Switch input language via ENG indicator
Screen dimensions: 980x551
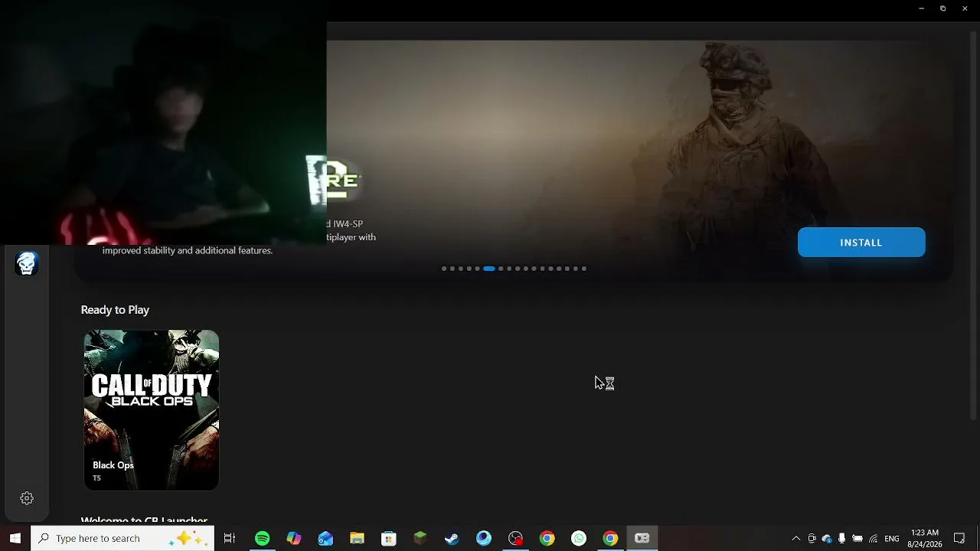point(892,539)
